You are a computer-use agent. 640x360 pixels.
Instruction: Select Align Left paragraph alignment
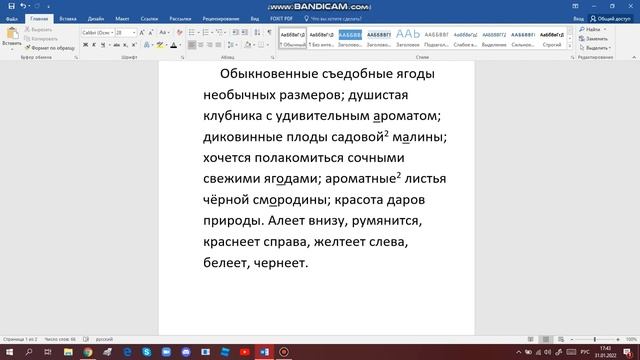pyautogui.click(x=191, y=45)
